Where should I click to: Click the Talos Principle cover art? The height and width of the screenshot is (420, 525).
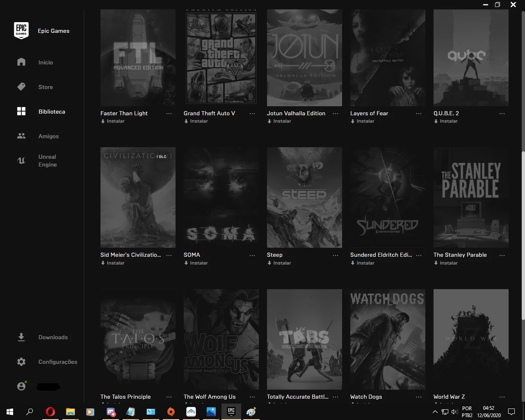pos(138,339)
